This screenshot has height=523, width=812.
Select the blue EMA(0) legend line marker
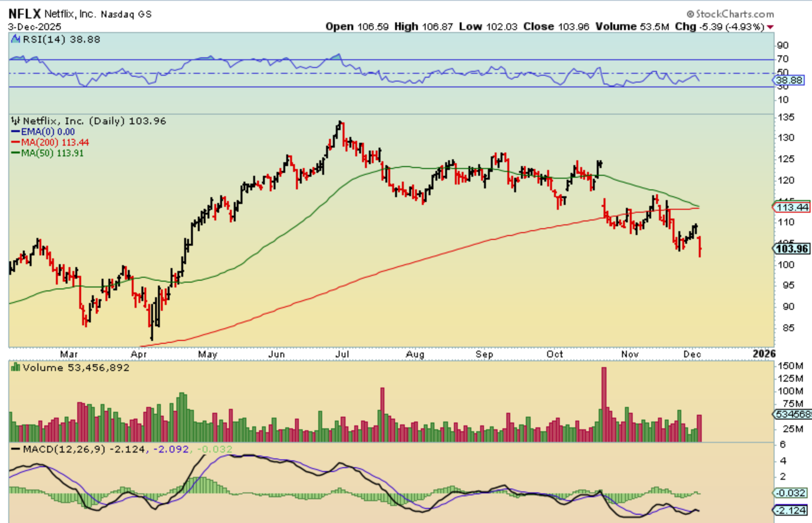(x=16, y=132)
